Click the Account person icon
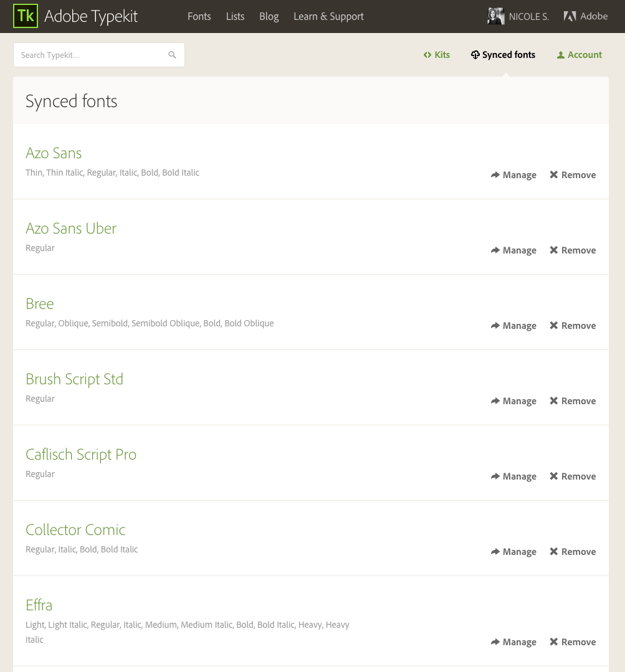625x672 pixels. [x=560, y=55]
